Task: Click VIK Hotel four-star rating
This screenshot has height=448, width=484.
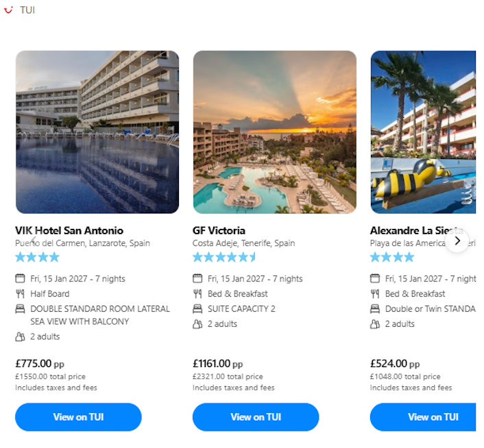Action: point(38,258)
